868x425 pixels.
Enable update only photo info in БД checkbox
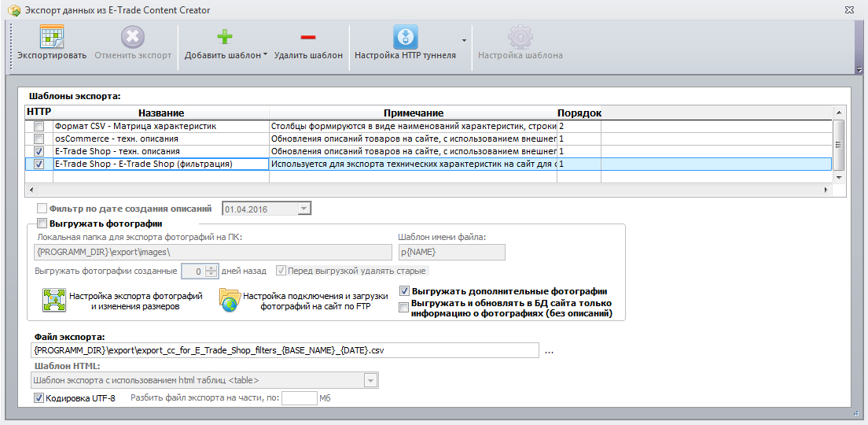[404, 309]
